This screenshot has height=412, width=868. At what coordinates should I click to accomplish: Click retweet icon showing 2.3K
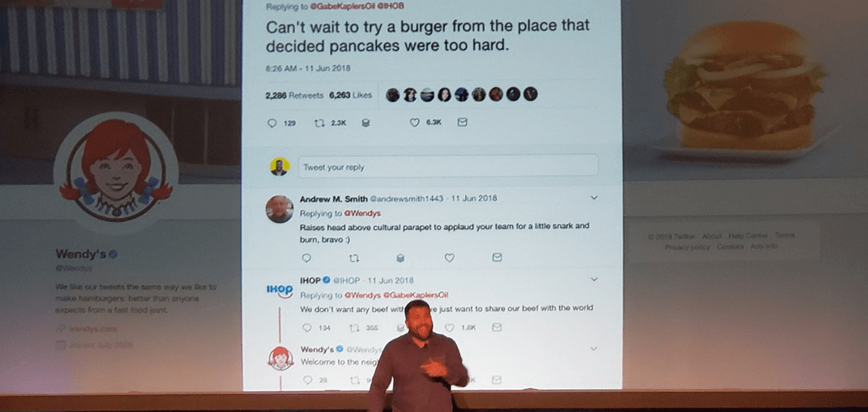pyautogui.click(x=318, y=124)
